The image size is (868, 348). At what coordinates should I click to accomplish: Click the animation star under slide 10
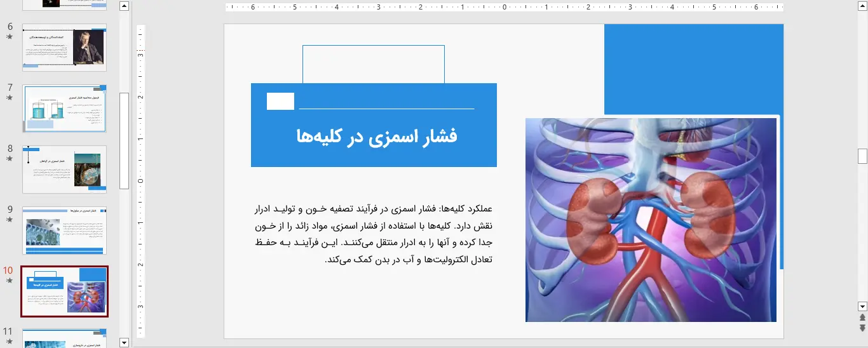[x=10, y=280]
